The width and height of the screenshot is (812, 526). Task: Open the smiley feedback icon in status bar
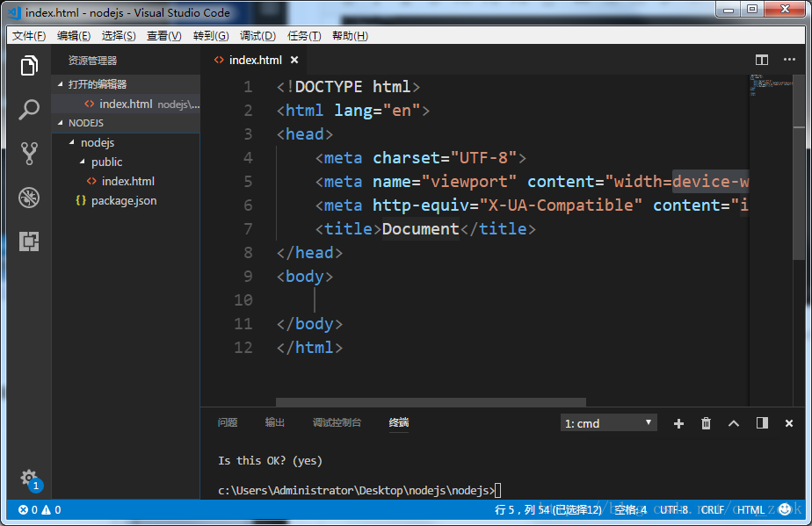(785, 509)
